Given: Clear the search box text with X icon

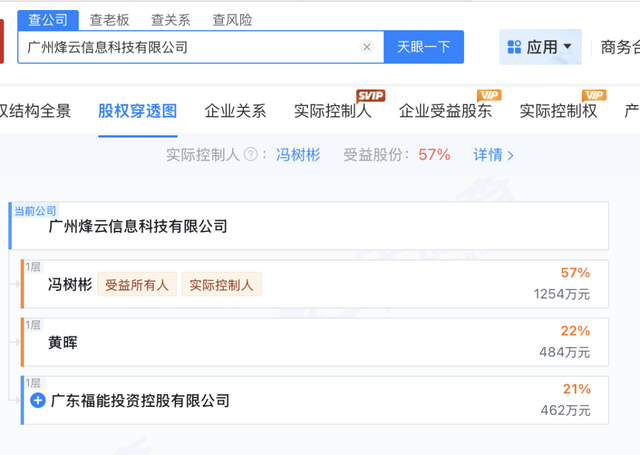Looking at the screenshot, I should click(x=366, y=47).
